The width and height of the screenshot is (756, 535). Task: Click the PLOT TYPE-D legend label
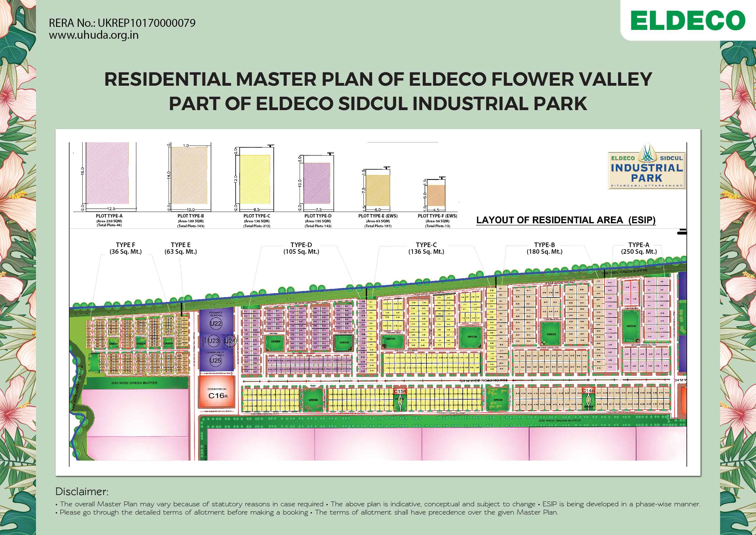(x=318, y=216)
